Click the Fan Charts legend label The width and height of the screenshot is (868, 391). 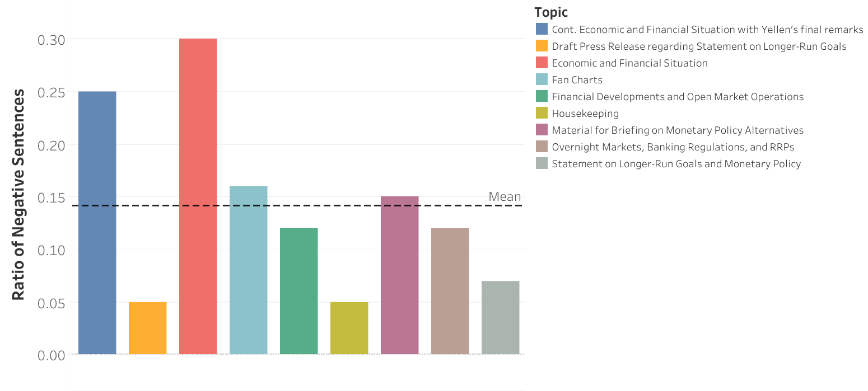coord(577,80)
